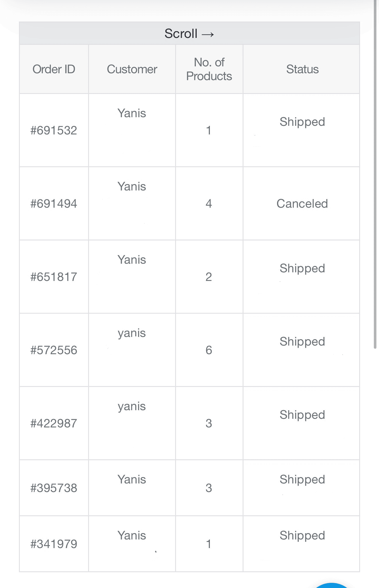Open order #691494
This screenshot has height=588, width=379.
[54, 204]
